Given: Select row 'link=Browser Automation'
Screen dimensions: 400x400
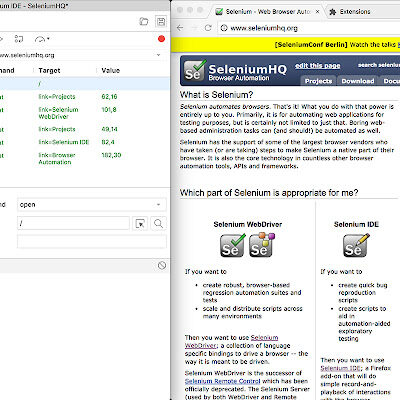Looking at the screenshot, I should tap(85, 159).
